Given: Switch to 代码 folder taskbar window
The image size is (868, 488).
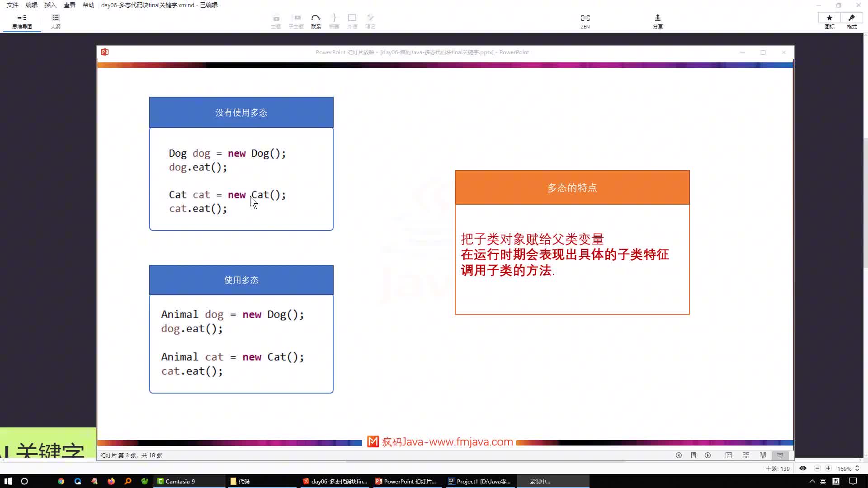Looking at the screenshot, I should pyautogui.click(x=262, y=481).
